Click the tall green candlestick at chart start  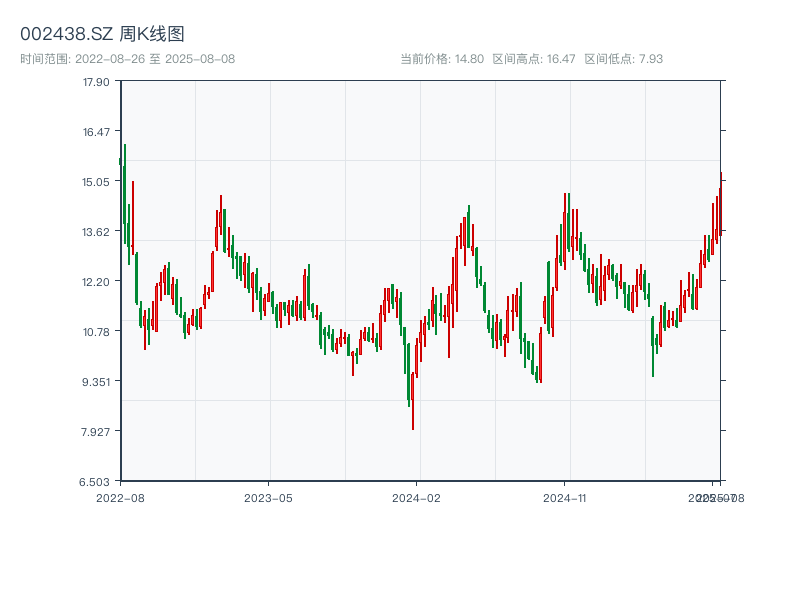pyautogui.click(x=124, y=194)
